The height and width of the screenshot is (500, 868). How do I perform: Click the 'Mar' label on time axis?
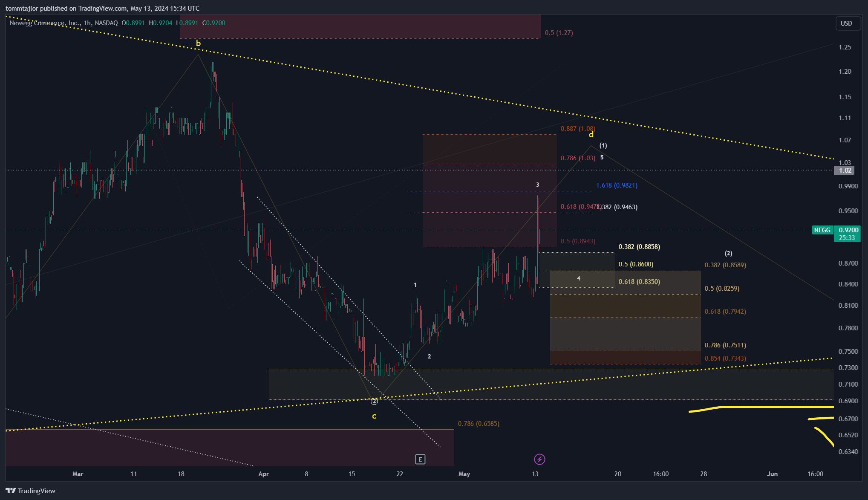pos(78,474)
